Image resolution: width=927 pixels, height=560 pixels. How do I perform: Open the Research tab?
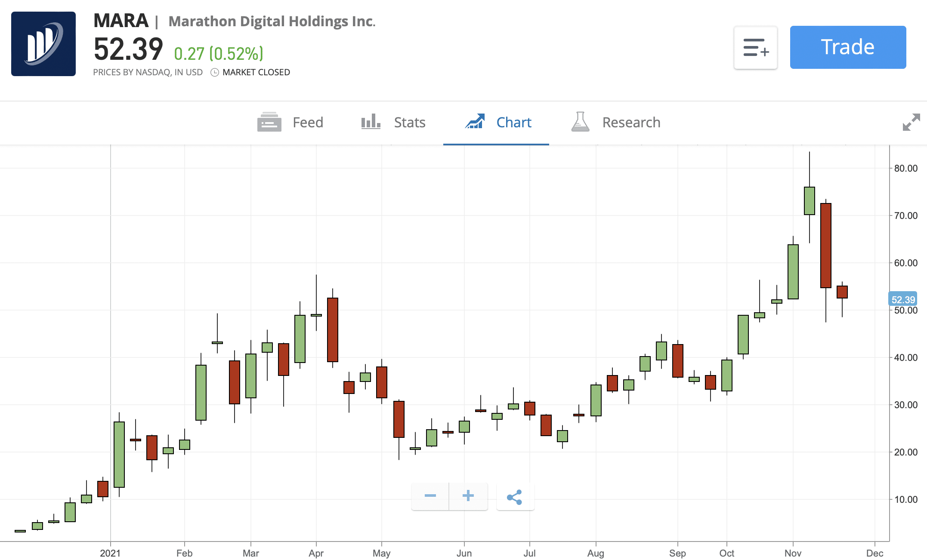[x=615, y=123]
